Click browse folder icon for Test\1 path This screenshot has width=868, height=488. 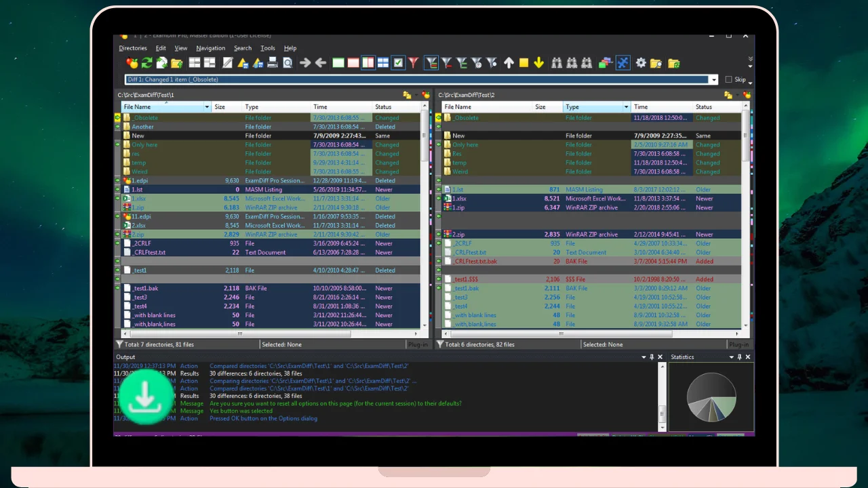pyautogui.click(x=407, y=95)
